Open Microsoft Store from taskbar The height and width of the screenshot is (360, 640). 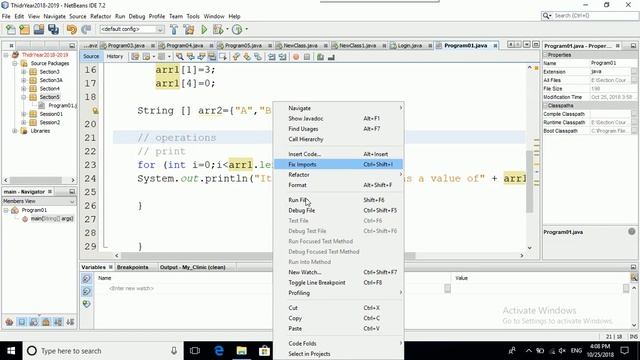pyautogui.click(x=264, y=351)
